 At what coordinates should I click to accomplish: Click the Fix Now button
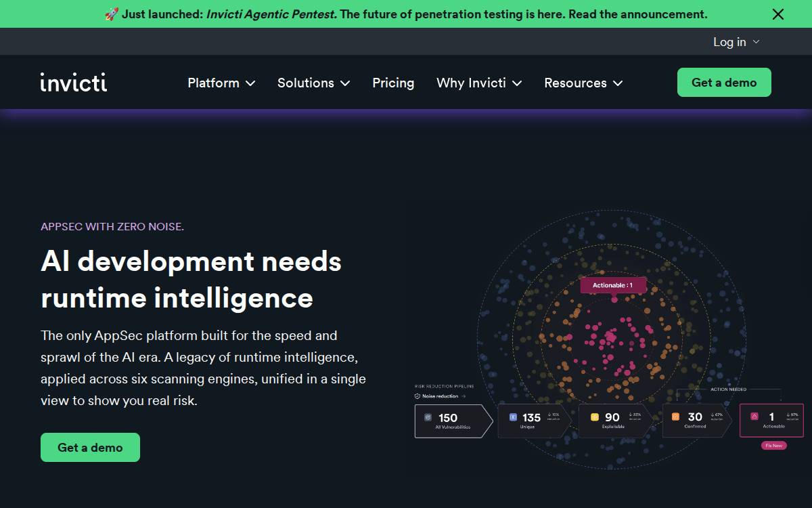(774, 446)
